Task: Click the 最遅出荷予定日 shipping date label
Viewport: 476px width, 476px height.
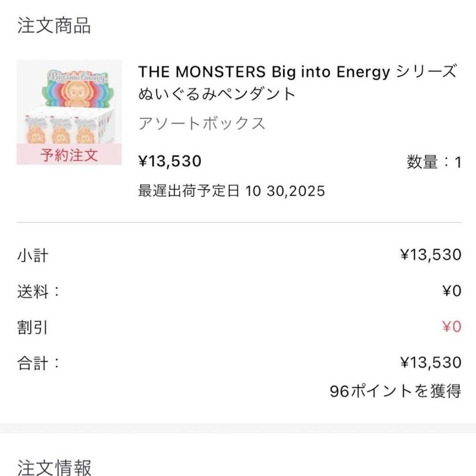Action: [189, 191]
